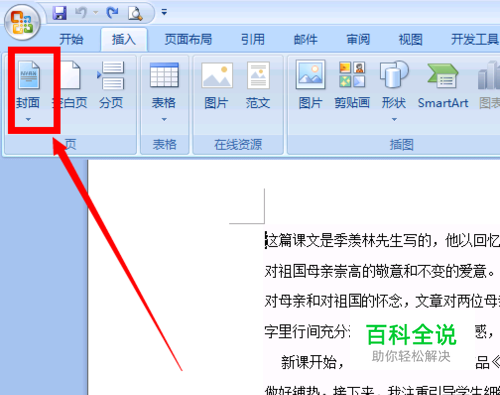Insert a SmartArt graphic

pyautogui.click(x=443, y=85)
